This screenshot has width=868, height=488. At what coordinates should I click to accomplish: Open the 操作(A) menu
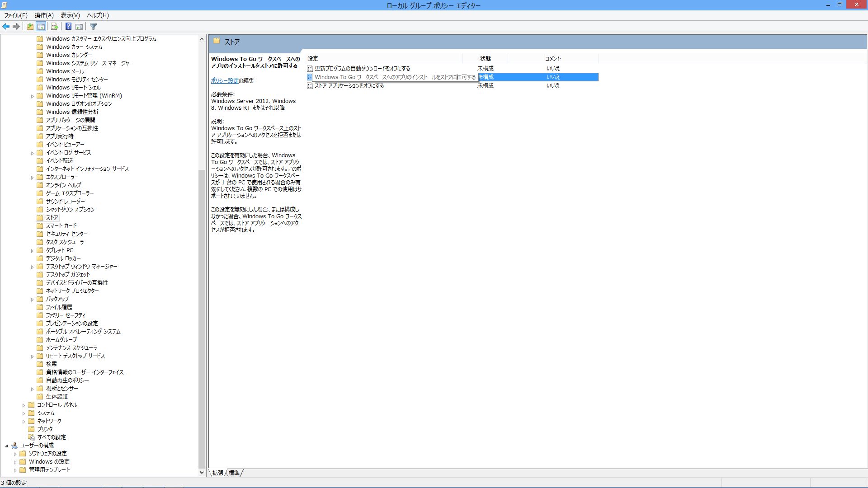click(x=44, y=15)
